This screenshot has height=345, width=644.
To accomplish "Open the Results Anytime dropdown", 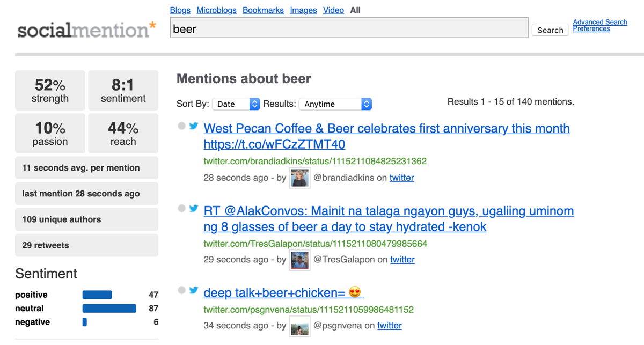I will point(335,104).
